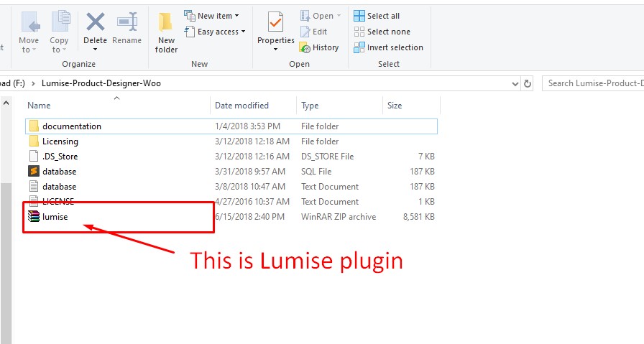Screen dimensions: 644x344
Task: Open the New item menu
Action: click(x=211, y=16)
